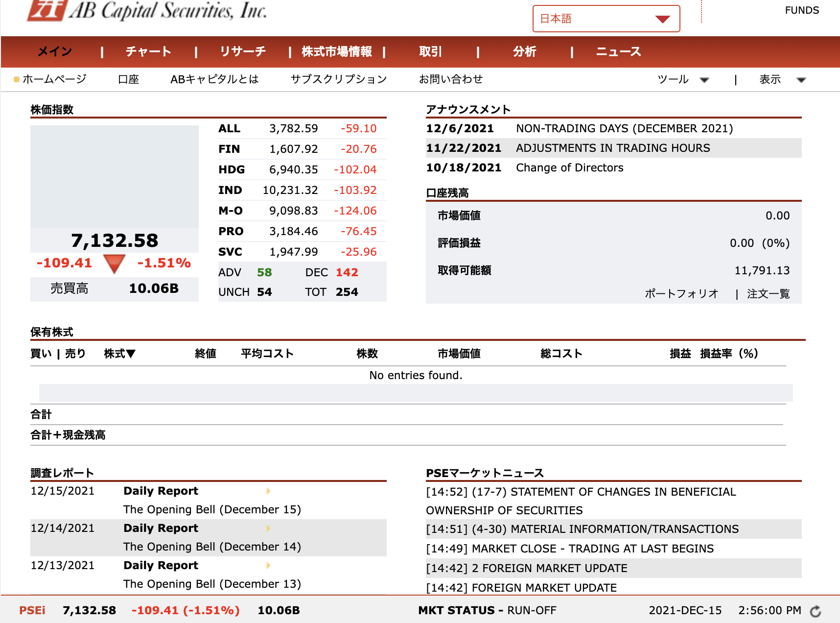Sort the holdings by the 株式▼ column
This screenshot has width=840, height=623.
tap(119, 354)
